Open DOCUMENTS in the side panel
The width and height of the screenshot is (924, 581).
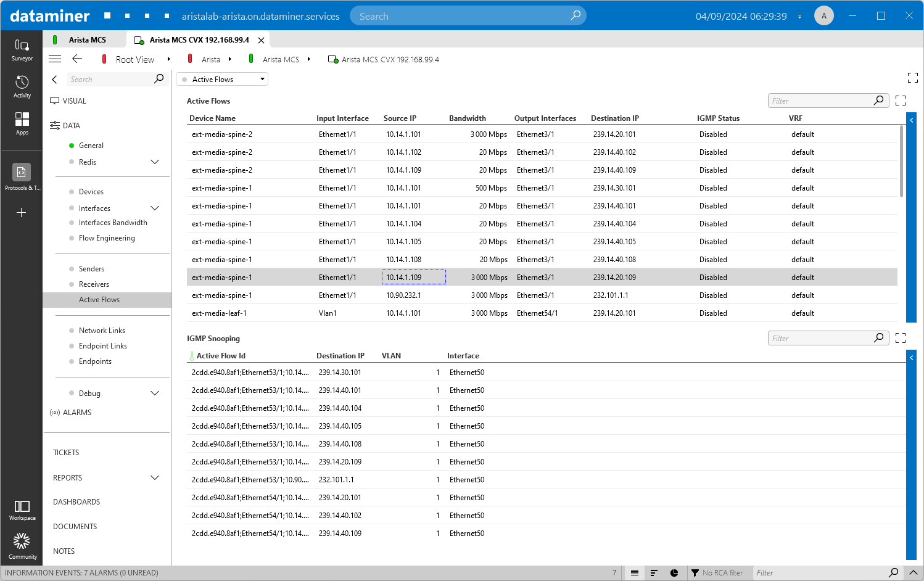tap(75, 527)
